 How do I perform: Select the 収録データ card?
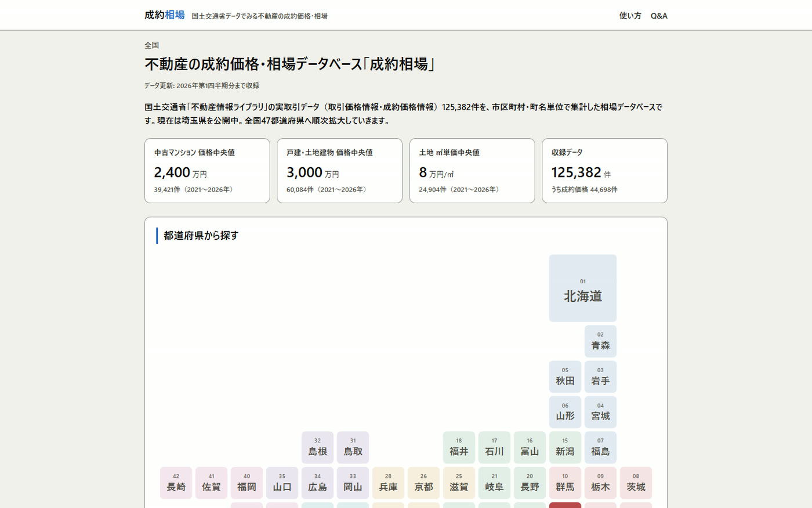pyautogui.click(x=604, y=171)
